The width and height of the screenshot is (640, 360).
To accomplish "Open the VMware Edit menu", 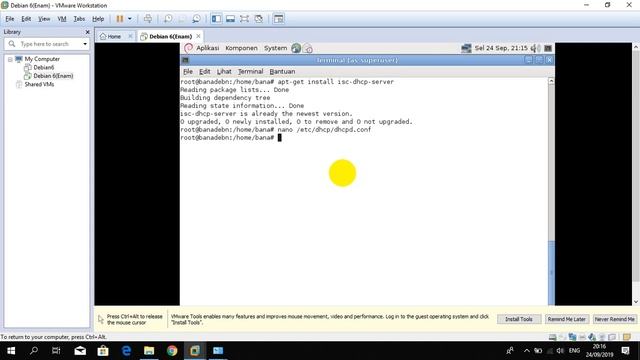I will 26,19.
